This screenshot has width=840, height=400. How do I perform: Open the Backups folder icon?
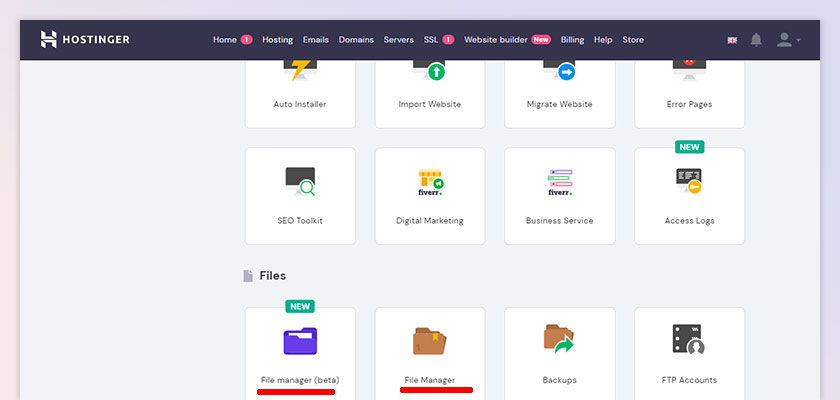point(559,339)
